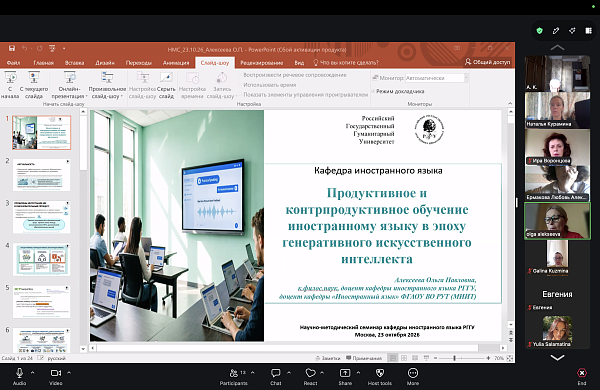Expand Share options caret

(x=358, y=372)
